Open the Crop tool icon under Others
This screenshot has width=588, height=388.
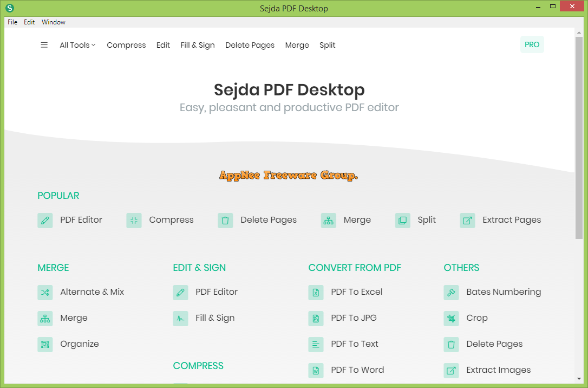451,318
